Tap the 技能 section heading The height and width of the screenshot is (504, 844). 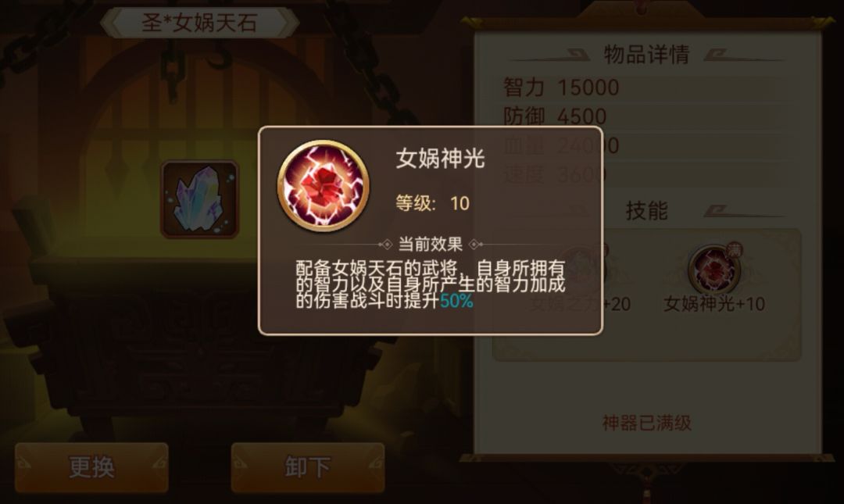pos(646,210)
